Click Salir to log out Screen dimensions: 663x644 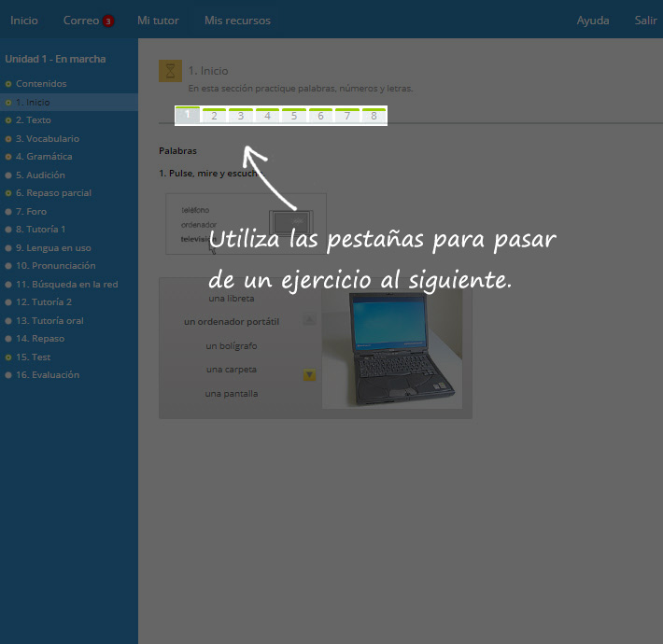[645, 21]
